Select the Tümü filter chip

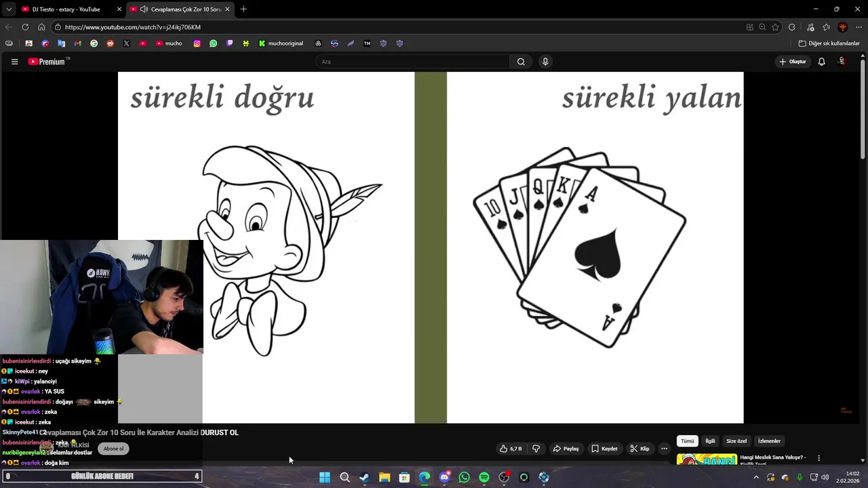click(x=688, y=441)
